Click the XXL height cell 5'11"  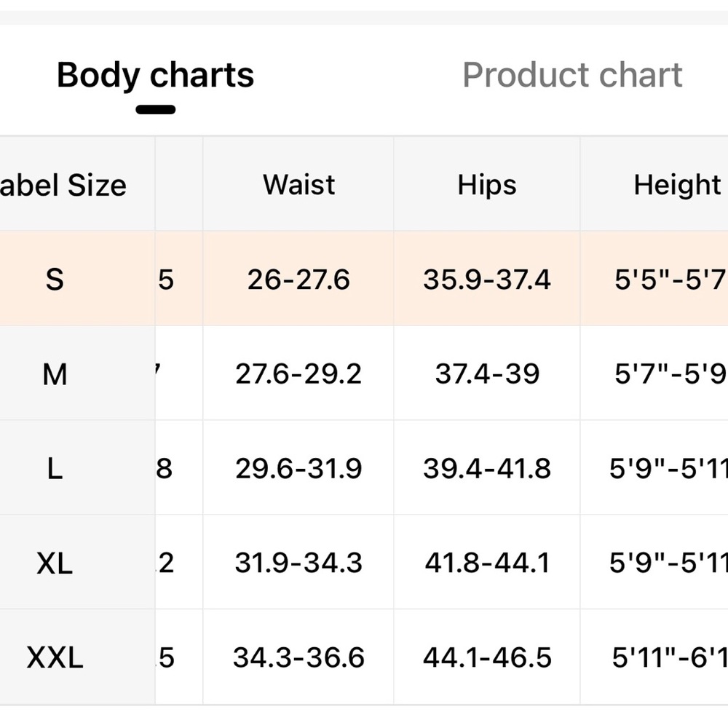tap(670, 657)
